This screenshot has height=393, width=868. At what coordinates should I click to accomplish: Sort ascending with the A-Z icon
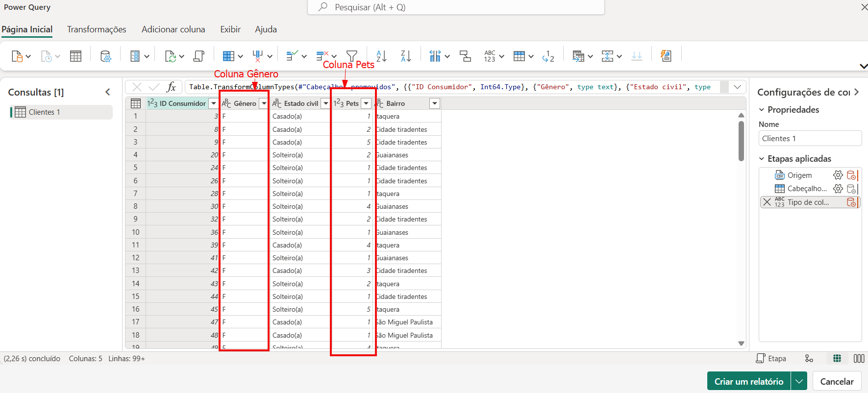[x=381, y=56]
